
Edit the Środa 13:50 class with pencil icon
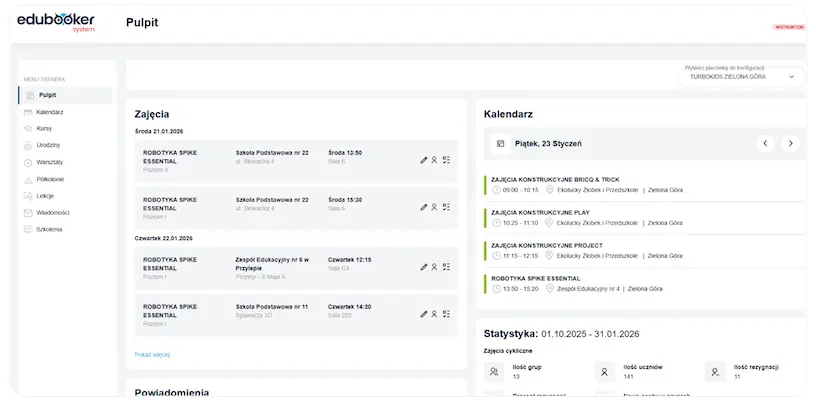point(424,160)
